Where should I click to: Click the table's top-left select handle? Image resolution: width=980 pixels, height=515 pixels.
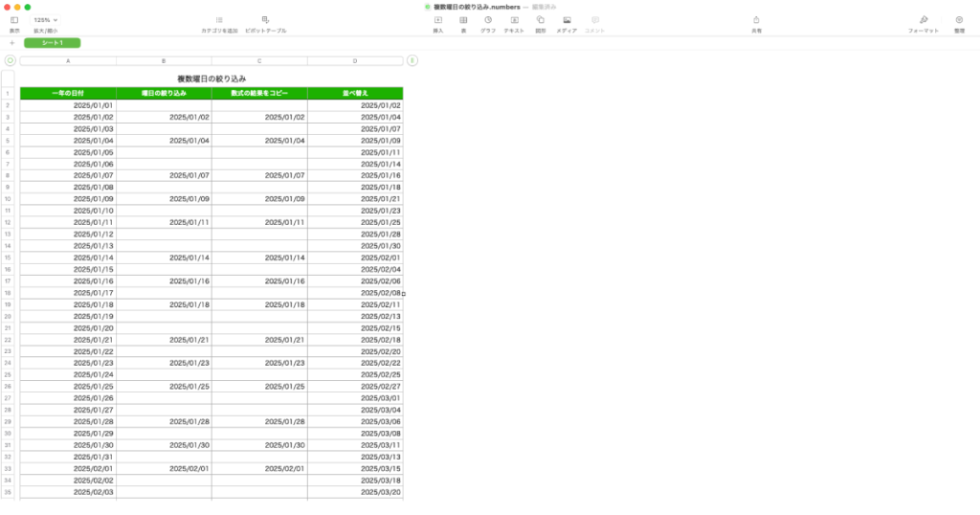(x=10, y=61)
